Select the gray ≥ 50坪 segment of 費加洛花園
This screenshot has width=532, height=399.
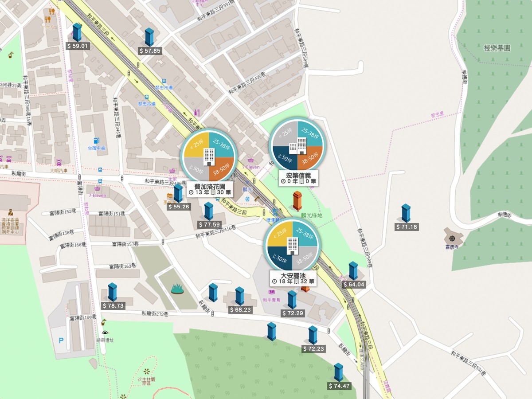coord(196,169)
